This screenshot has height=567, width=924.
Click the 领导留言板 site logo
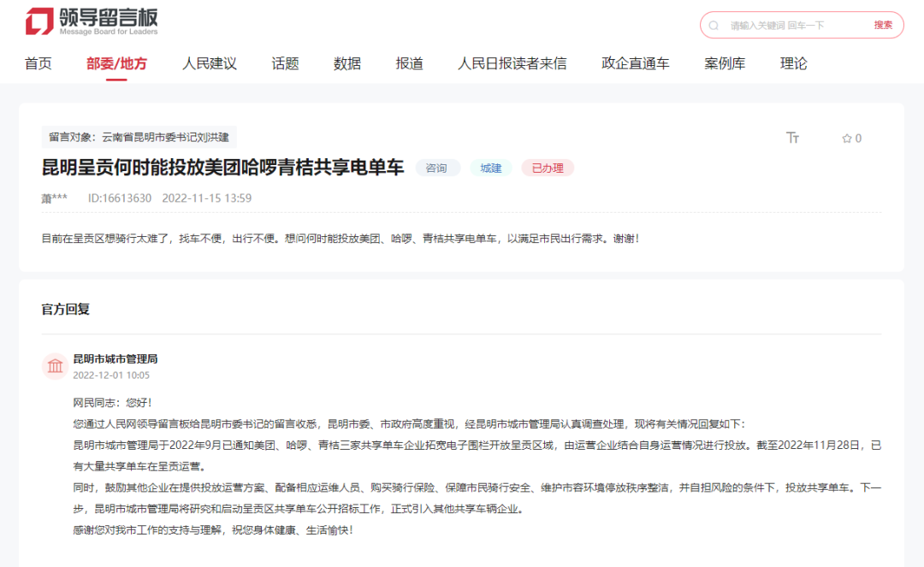92,21
